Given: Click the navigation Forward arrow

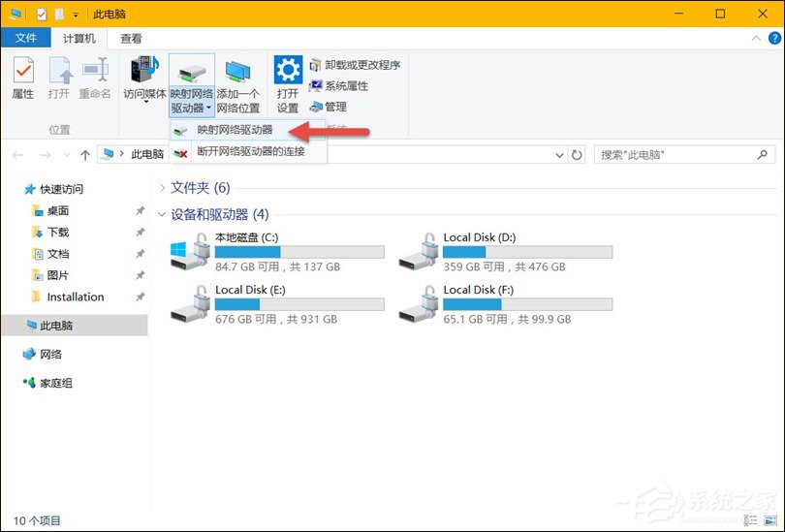Looking at the screenshot, I should click(45, 155).
